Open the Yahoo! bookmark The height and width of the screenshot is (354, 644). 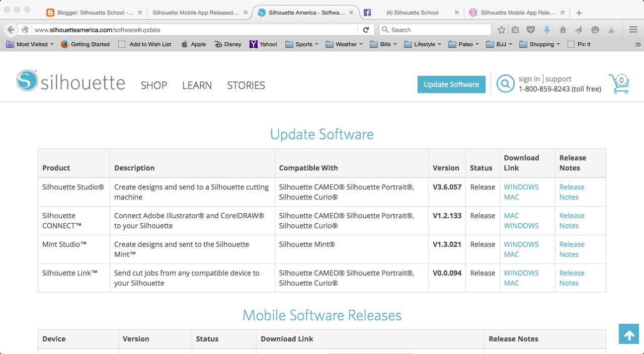pos(264,44)
